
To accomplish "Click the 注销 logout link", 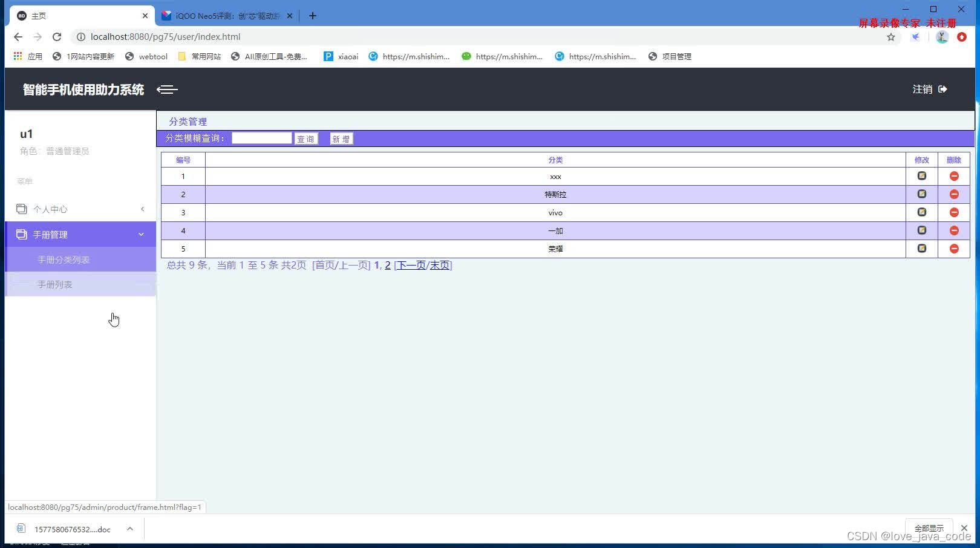I will [x=923, y=89].
